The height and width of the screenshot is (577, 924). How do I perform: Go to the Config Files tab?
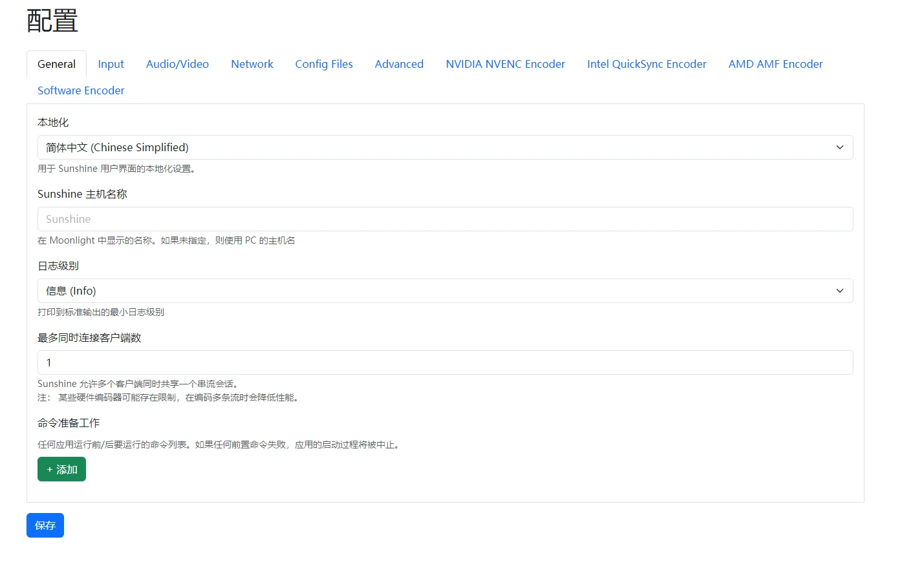point(324,64)
